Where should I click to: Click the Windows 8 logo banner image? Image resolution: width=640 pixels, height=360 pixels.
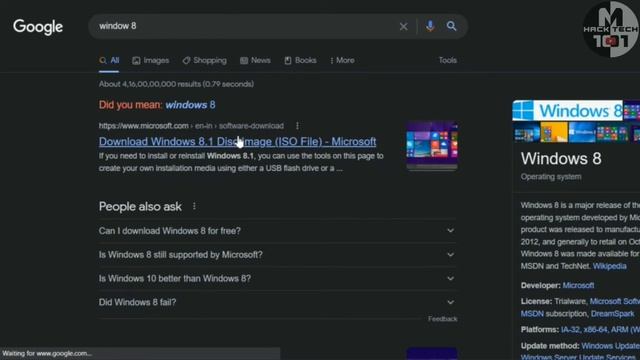(x=567, y=110)
